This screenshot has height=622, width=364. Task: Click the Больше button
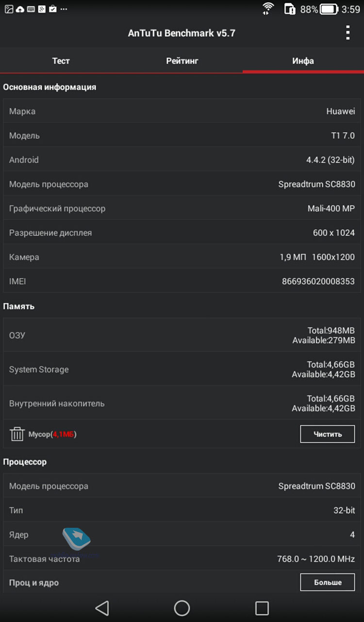tap(328, 582)
